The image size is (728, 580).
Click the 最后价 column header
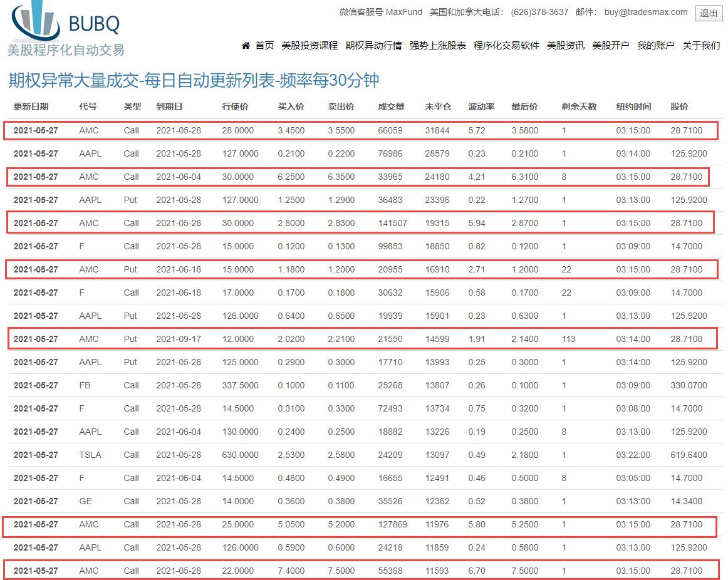[x=524, y=106]
